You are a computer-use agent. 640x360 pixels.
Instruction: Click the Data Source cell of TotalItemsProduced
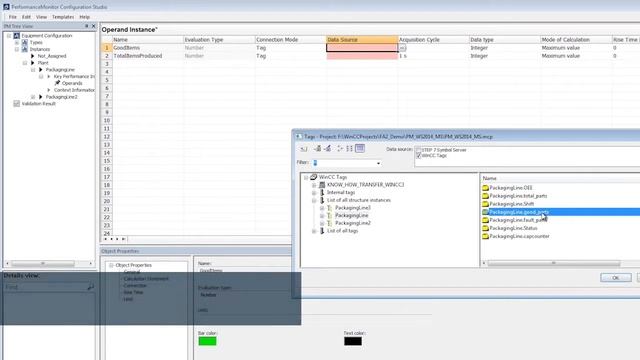(362, 56)
